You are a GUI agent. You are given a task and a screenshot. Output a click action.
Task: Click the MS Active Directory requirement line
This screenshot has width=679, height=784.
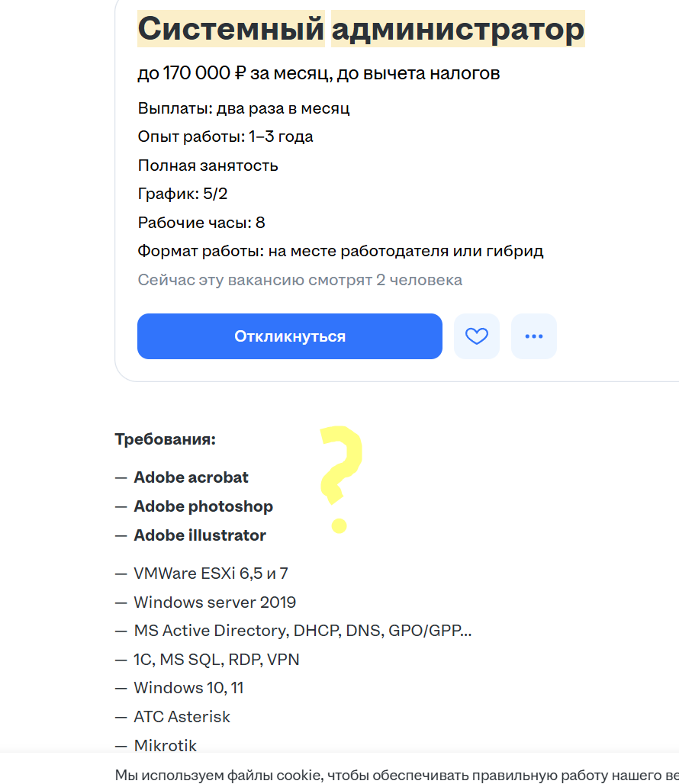303,631
